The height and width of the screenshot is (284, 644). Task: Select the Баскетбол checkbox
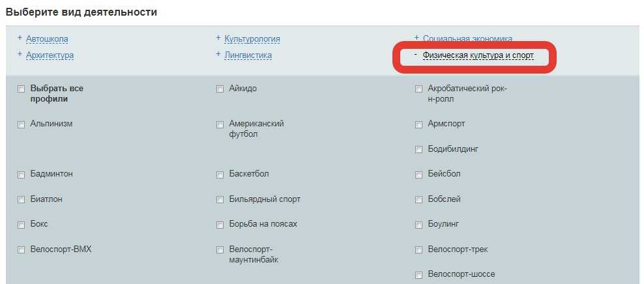(x=220, y=175)
